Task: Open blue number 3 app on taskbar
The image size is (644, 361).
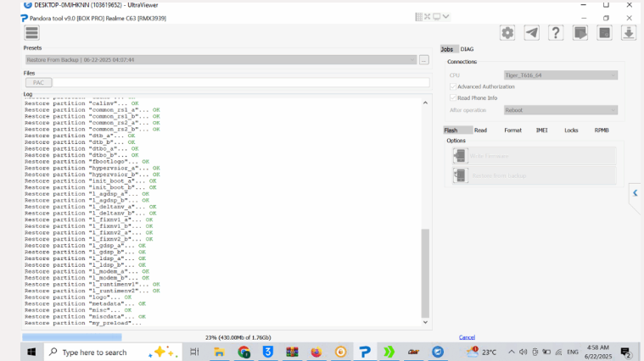Action: (268, 352)
